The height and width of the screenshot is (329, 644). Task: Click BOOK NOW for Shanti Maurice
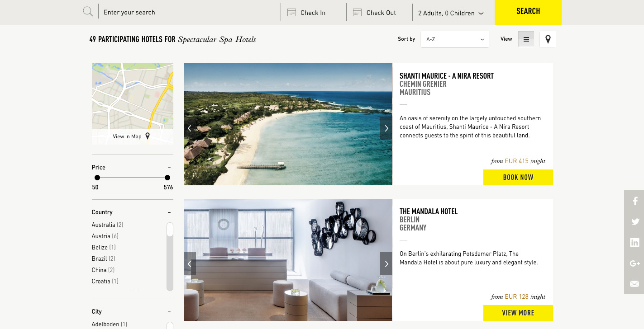tap(518, 178)
